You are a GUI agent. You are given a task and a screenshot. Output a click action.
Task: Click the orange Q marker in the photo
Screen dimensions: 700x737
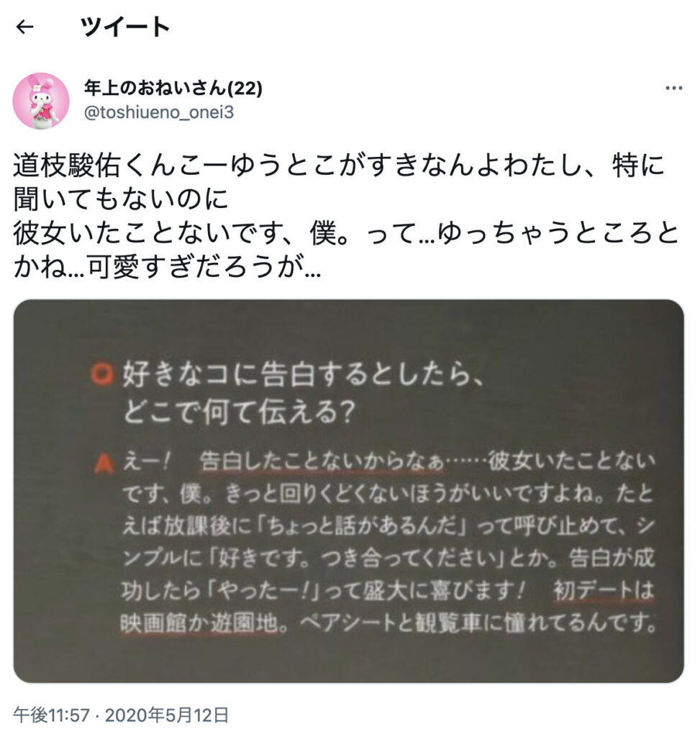[102, 374]
